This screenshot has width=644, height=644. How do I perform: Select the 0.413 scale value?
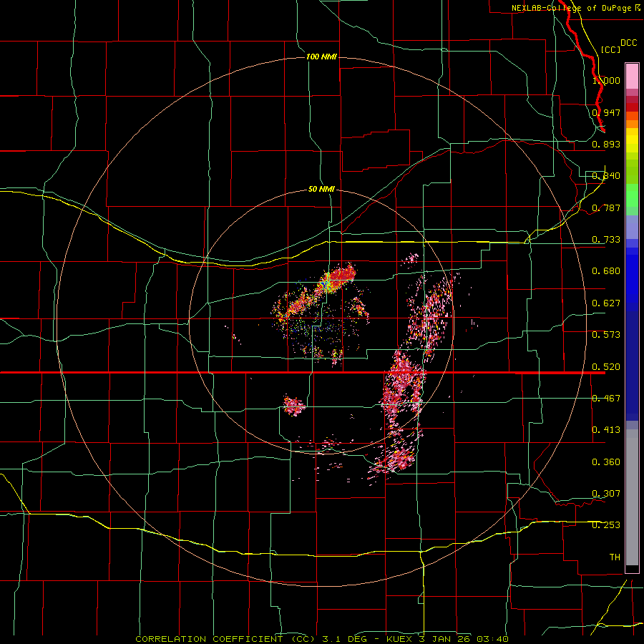pyautogui.click(x=606, y=430)
